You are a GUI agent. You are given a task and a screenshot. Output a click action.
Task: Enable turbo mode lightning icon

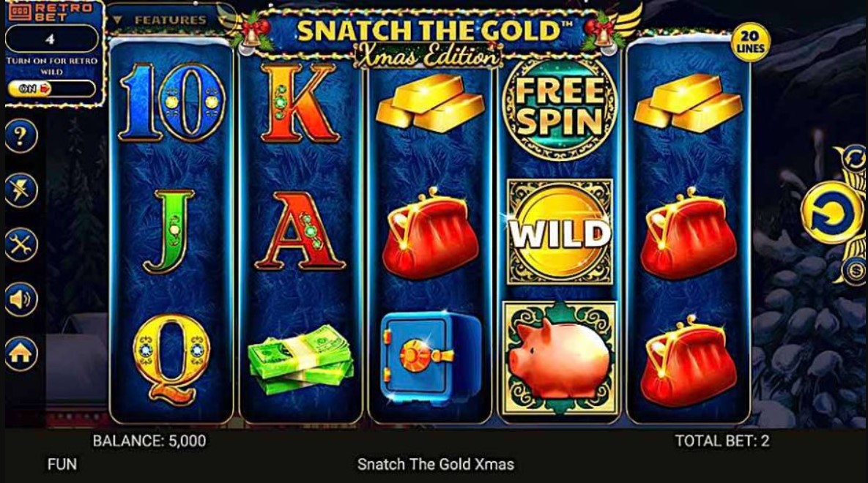21,190
